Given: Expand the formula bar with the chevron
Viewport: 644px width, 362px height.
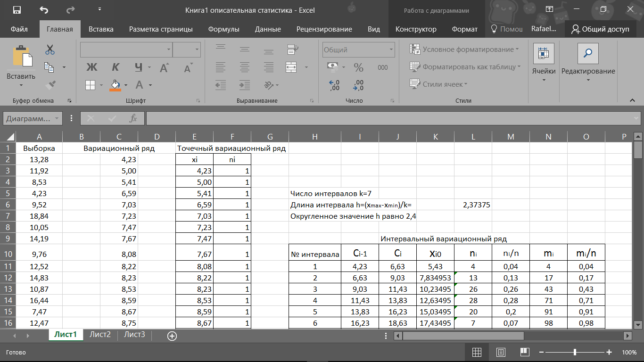Looking at the screenshot, I should pos(636,119).
